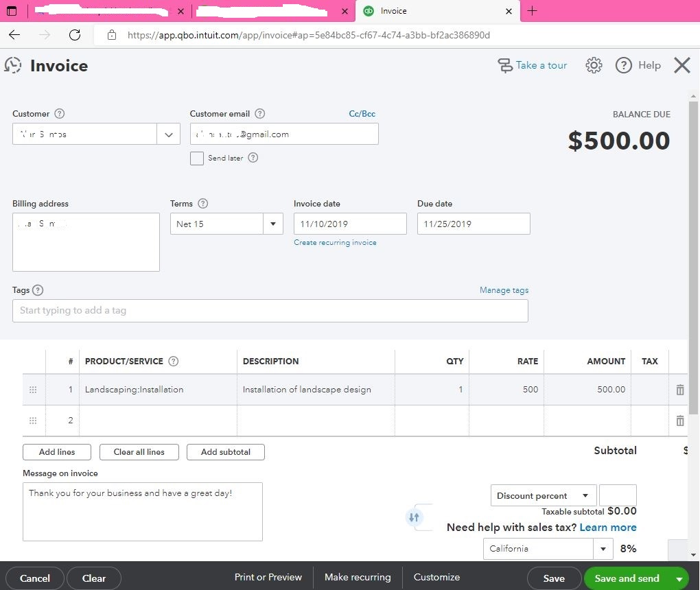Click Save and send
The image size is (700, 590).
[x=627, y=578]
